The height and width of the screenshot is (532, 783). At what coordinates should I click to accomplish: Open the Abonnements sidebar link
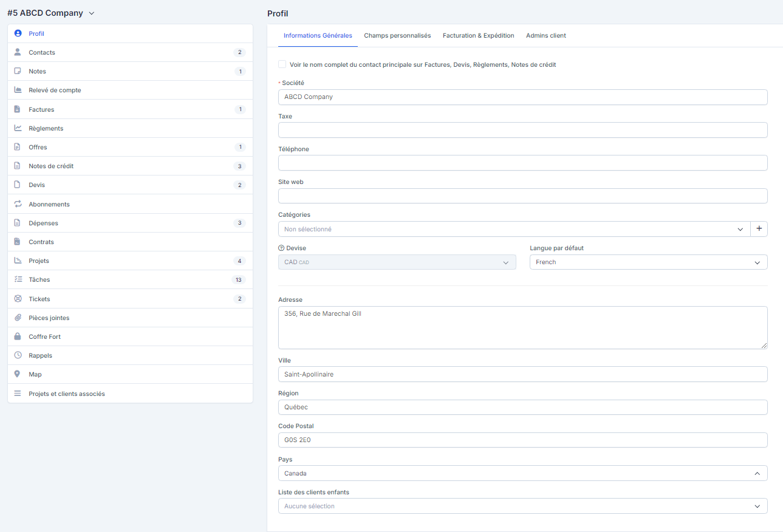[x=130, y=204]
